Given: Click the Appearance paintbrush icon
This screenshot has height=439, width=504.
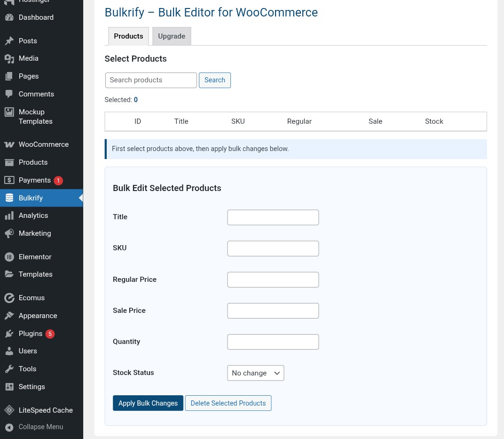Looking at the screenshot, I should coord(9,316).
